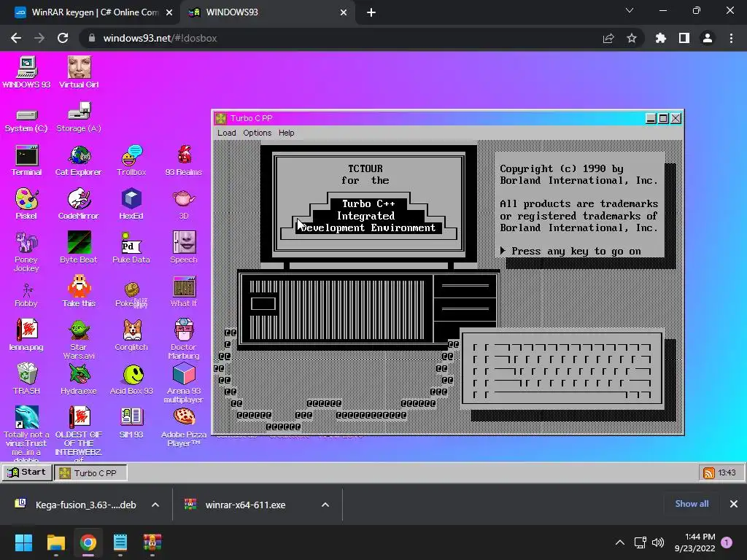Show hidden system tray icons

click(x=620, y=542)
